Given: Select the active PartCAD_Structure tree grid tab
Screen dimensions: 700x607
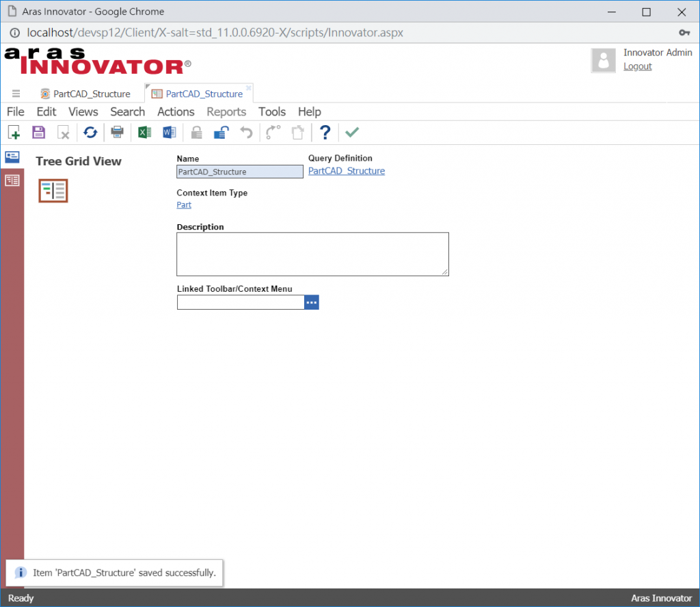Looking at the screenshot, I should tap(198, 94).
